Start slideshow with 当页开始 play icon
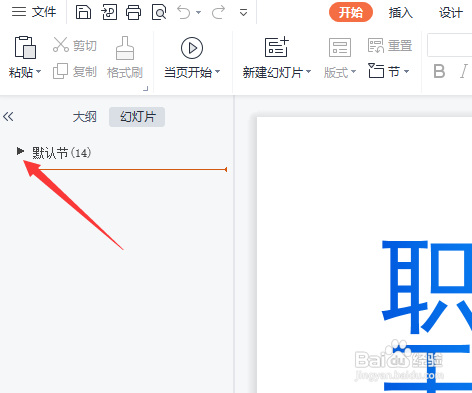The image size is (472, 393). pos(192,48)
